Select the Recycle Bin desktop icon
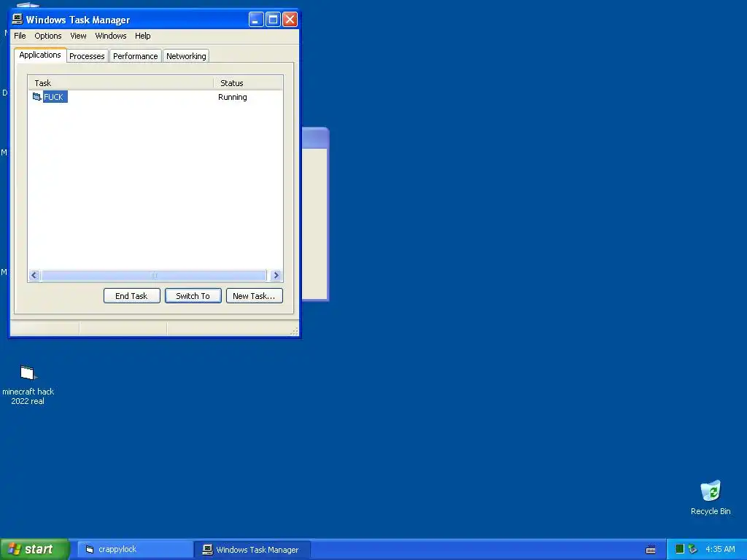 click(x=711, y=497)
